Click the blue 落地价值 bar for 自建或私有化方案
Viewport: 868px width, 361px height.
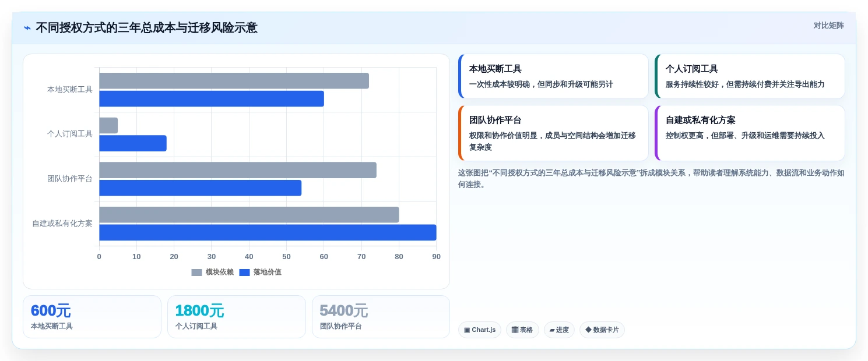pyautogui.click(x=268, y=232)
